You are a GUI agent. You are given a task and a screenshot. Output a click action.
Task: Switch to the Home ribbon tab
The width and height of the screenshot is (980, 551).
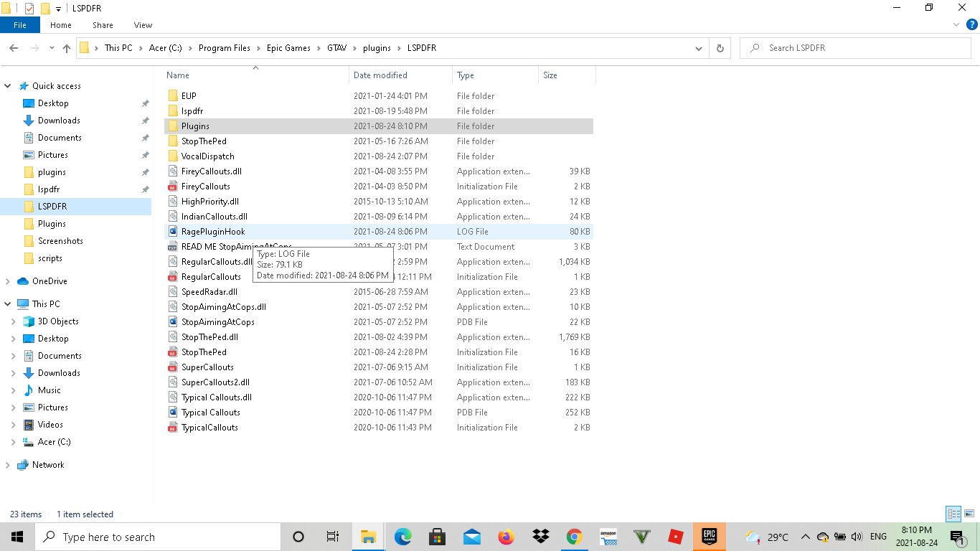pyautogui.click(x=61, y=25)
